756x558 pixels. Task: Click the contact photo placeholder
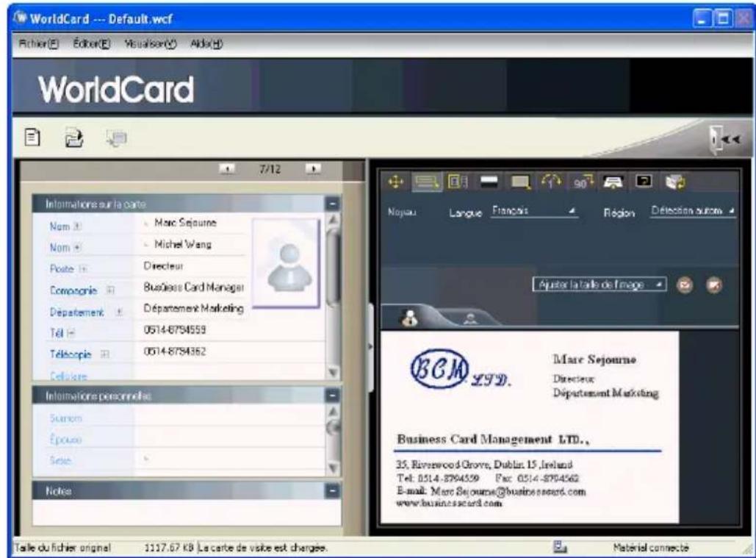[287, 263]
